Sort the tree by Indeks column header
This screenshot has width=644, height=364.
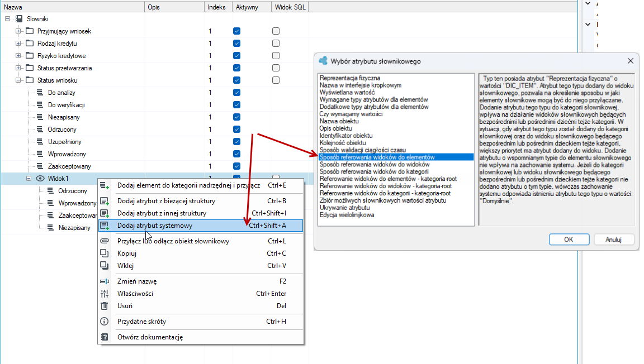click(x=217, y=7)
